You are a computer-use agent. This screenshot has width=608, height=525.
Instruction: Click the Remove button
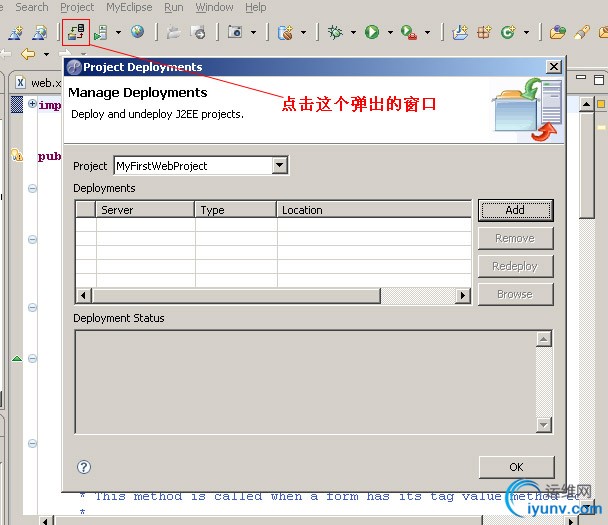[x=515, y=238]
